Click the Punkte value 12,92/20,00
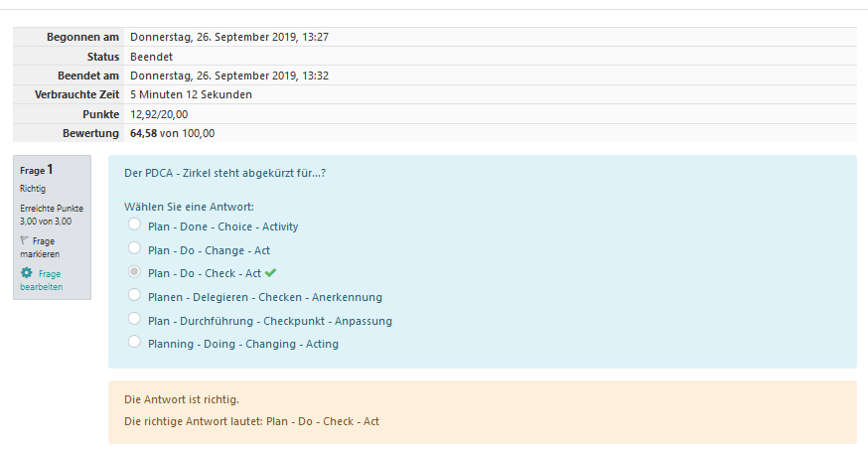Screen dimensions: 868x452 pyautogui.click(x=158, y=114)
